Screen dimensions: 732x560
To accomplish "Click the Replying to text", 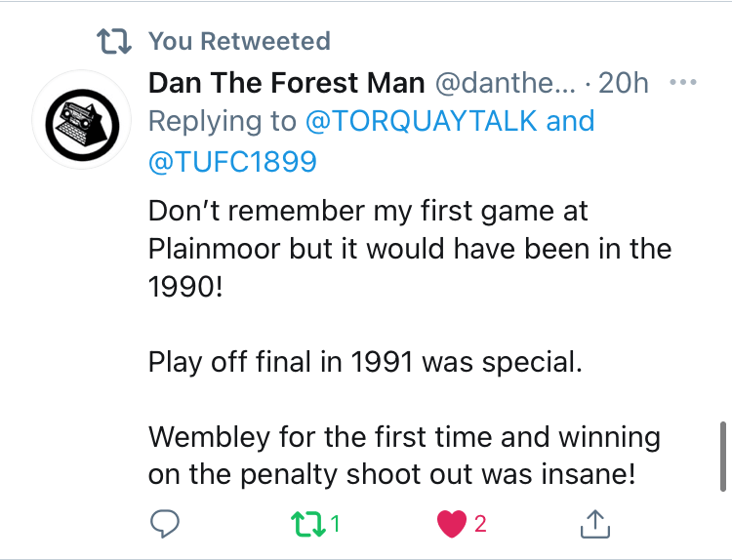I will [223, 121].
